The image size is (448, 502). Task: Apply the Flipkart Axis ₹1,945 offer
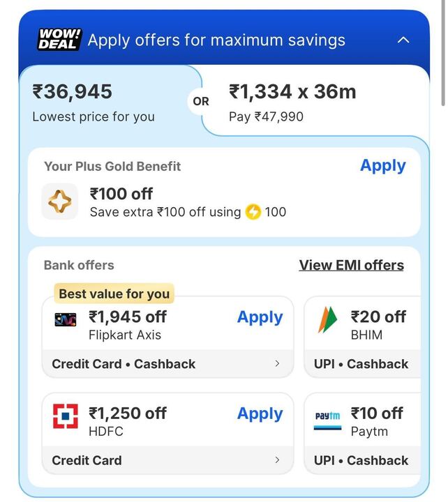pyautogui.click(x=260, y=317)
